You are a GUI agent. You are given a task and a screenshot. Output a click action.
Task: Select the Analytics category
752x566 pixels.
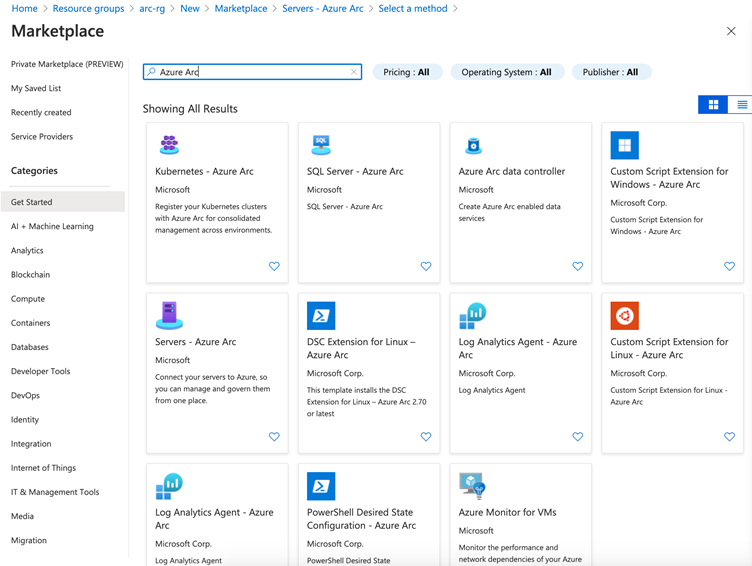click(27, 250)
